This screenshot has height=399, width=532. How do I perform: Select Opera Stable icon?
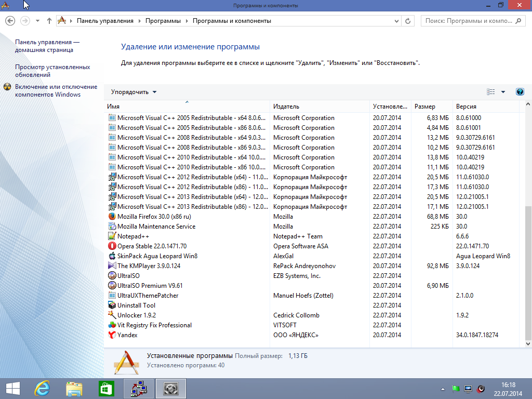(112, 246)
